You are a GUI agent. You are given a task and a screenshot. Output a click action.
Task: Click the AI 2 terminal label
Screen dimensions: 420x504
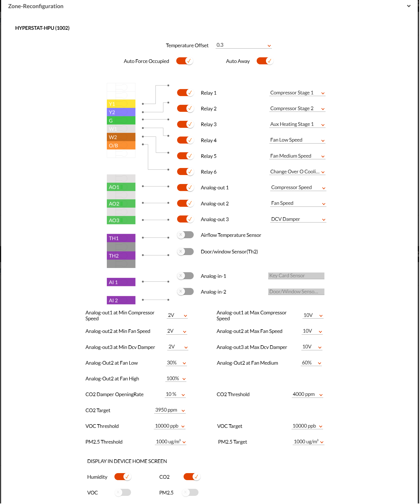(x=121, y=300)
